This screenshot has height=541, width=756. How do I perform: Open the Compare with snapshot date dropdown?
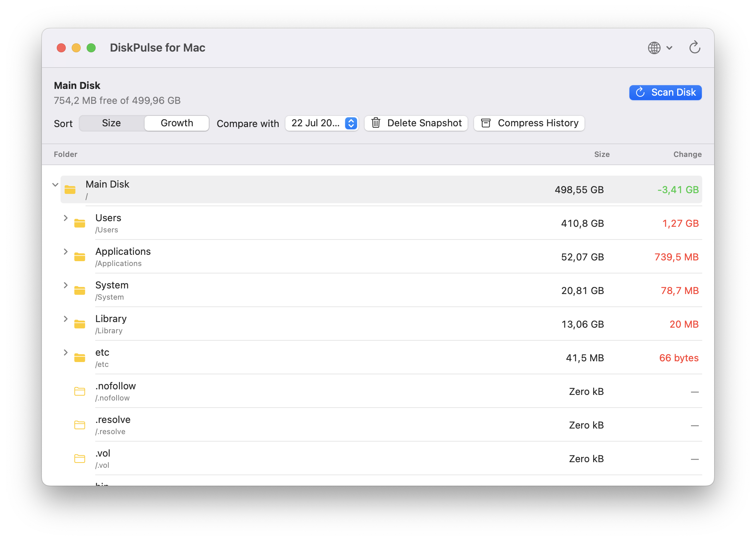322,123
